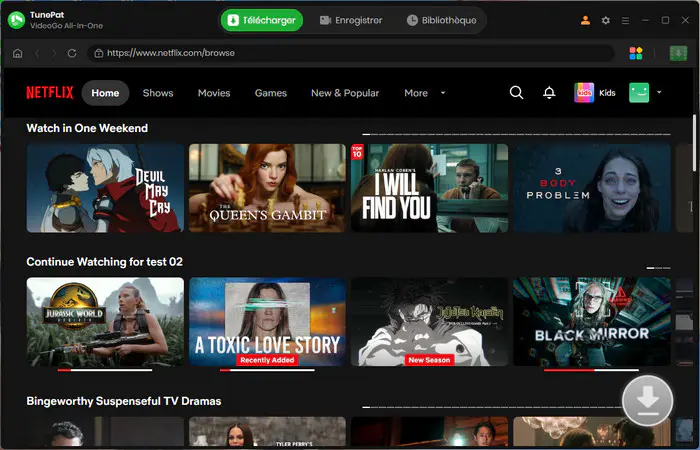Click the floating round download button
Image resolution: width=700 pixels, height=450 pixels.
point(647,400)
